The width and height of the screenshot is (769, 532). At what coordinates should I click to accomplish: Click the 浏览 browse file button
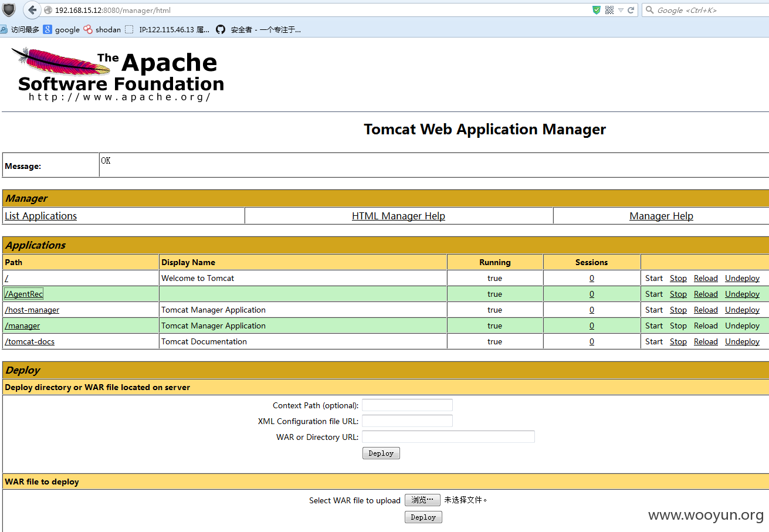click(x=422, y=500)
